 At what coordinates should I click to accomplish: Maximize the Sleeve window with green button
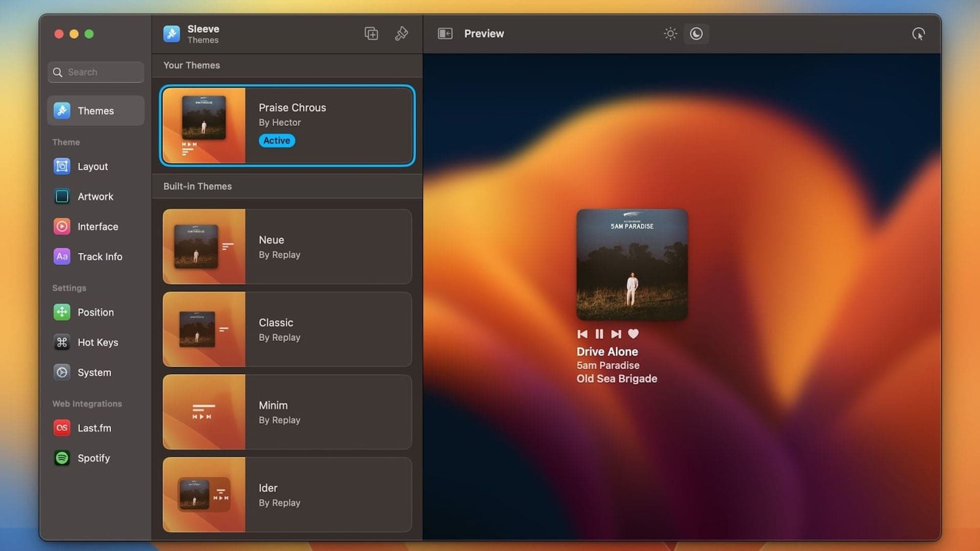click(89, 34)
